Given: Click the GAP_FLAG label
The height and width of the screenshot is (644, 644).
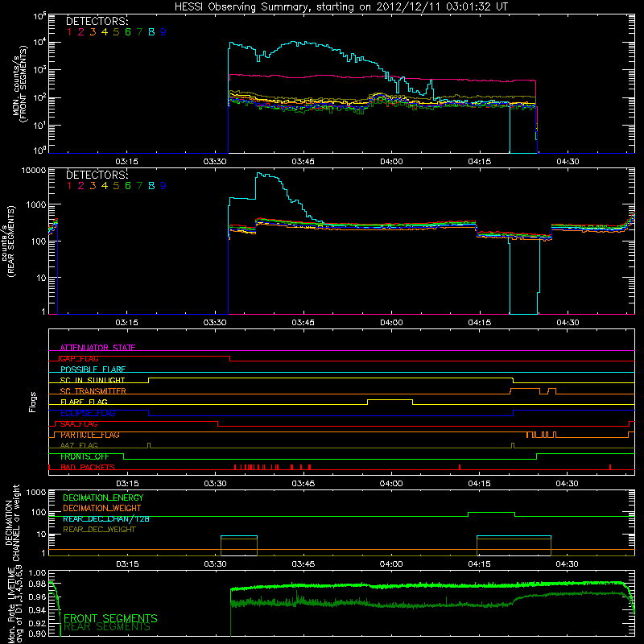Looking at the screenshot, I should (x=79, y=358).
